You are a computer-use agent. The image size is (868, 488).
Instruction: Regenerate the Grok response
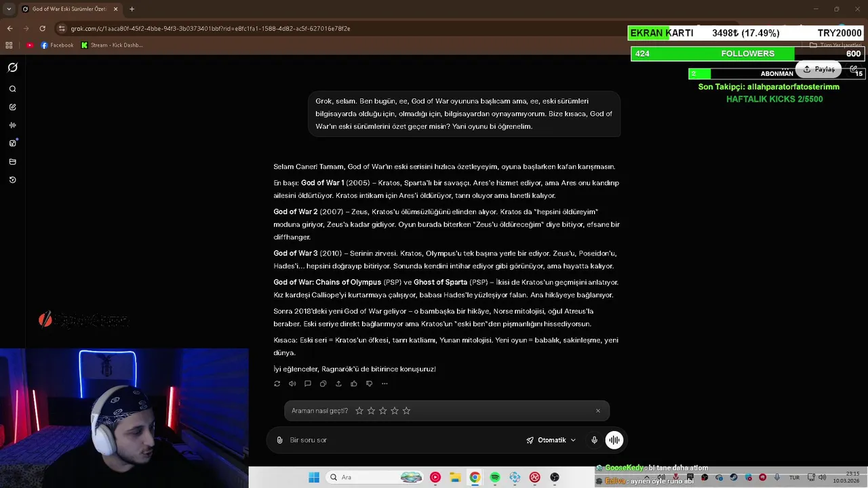pyautogui.click(x=277, y=384)
